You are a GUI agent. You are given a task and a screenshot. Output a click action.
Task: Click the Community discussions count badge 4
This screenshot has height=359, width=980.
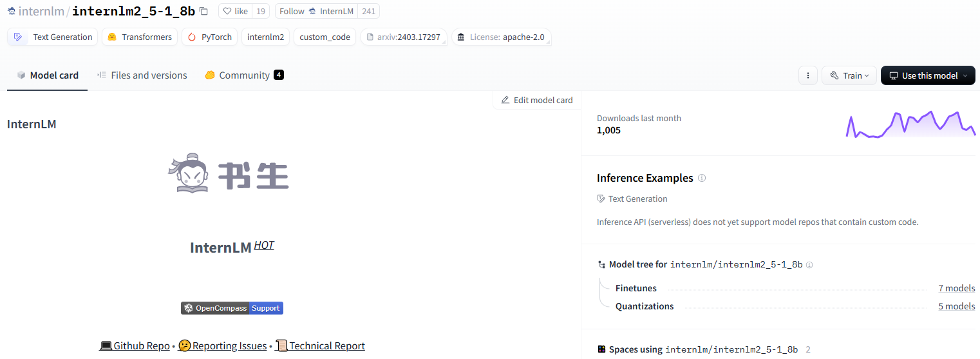point(279,75)
